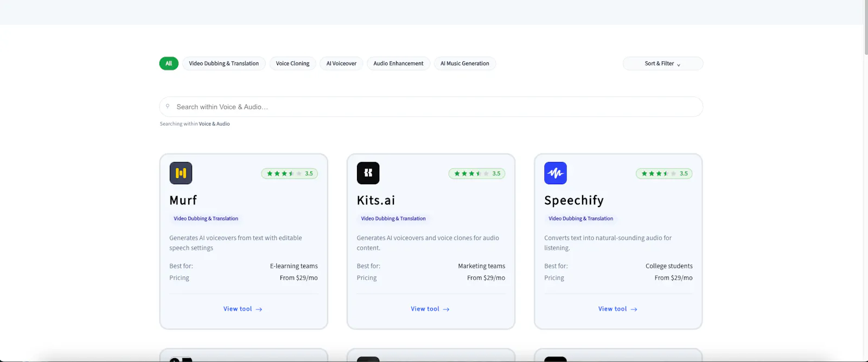Click the arrow icon on Murf's View tool
868x362 pixels.
click(259, 309)
